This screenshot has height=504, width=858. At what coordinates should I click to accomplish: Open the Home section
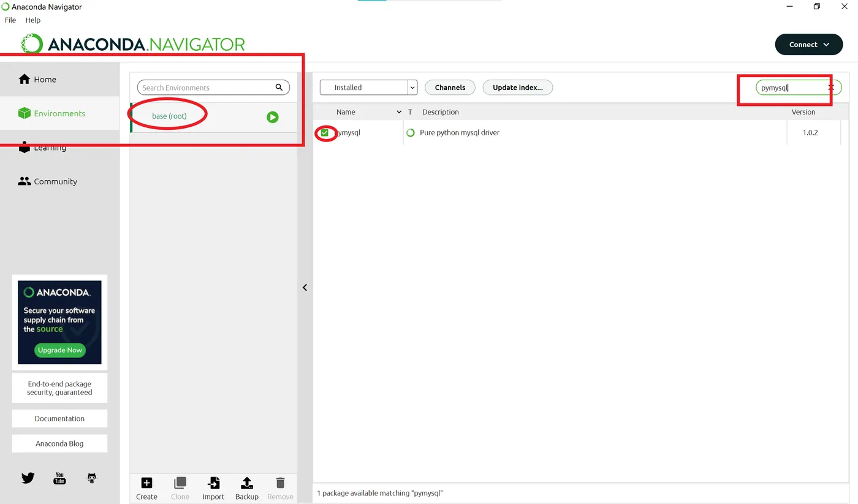pyautogui.click(x=59, y=79)
